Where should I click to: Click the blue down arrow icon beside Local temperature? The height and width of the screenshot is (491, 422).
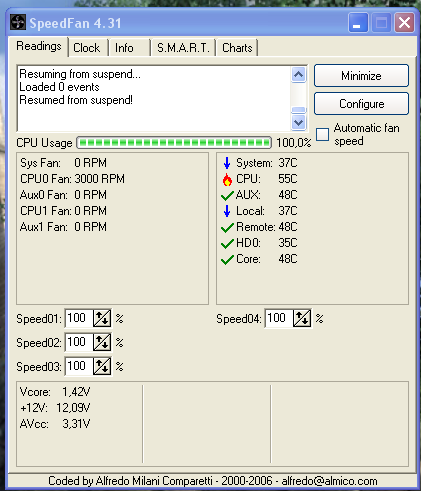[x=227, y=211]
